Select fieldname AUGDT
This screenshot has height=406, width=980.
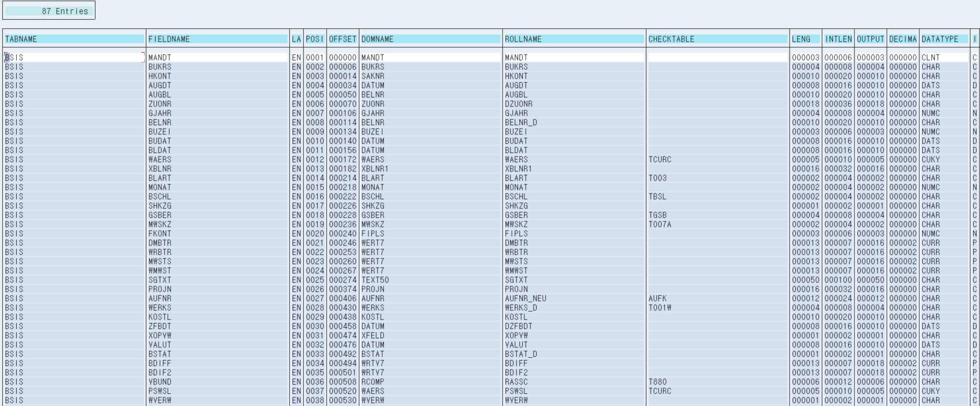click(160, 85)
